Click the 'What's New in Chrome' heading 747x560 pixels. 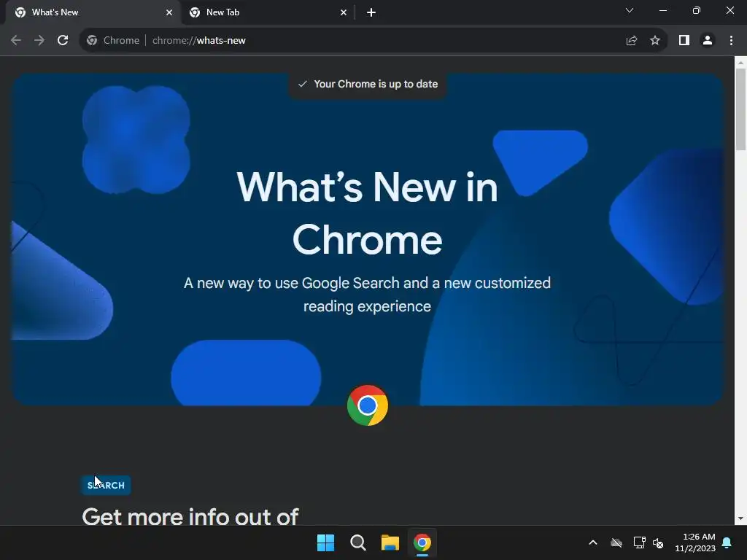368,214
